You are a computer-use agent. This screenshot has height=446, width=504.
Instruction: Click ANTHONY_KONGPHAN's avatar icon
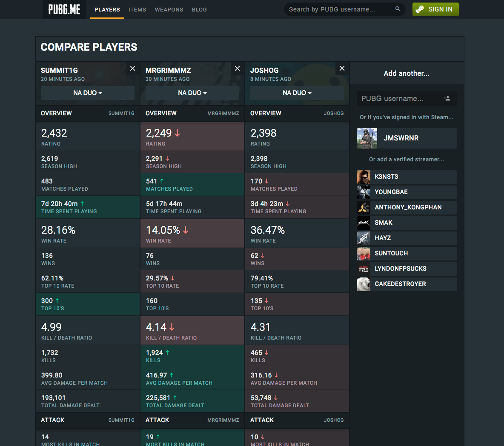pyautogui.click(x=364, y=208)
